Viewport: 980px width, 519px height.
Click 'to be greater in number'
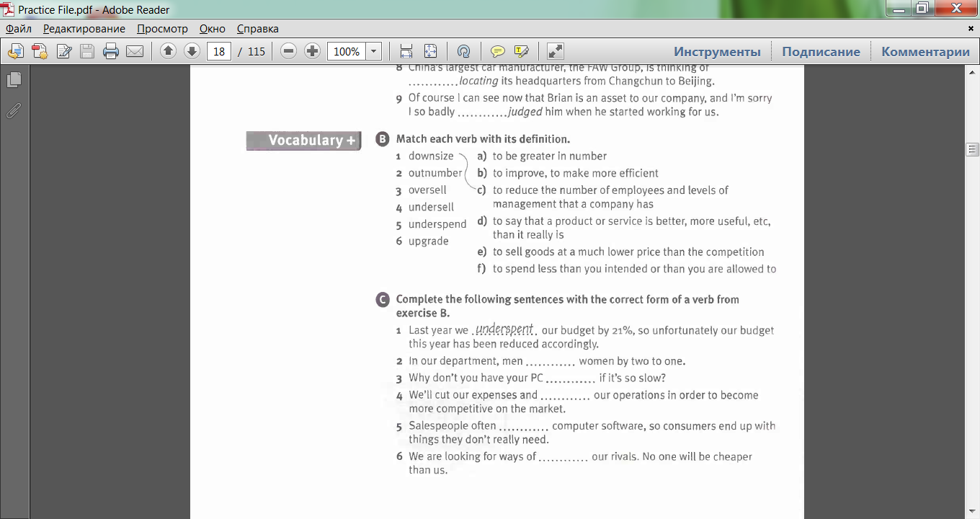tap(550, 156)
